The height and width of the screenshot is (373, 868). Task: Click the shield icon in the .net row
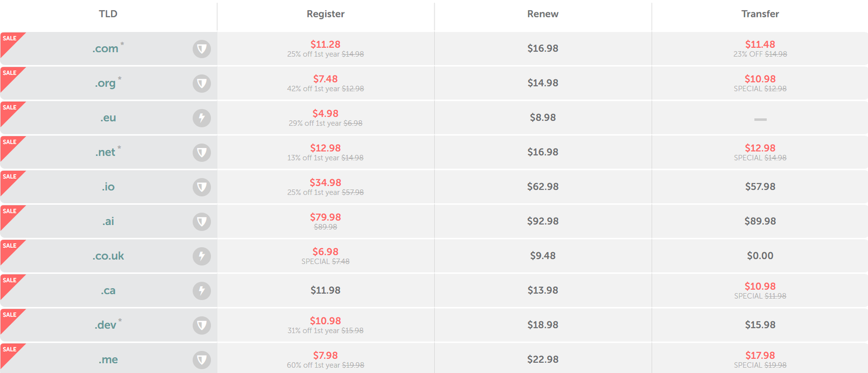point(202,152)
